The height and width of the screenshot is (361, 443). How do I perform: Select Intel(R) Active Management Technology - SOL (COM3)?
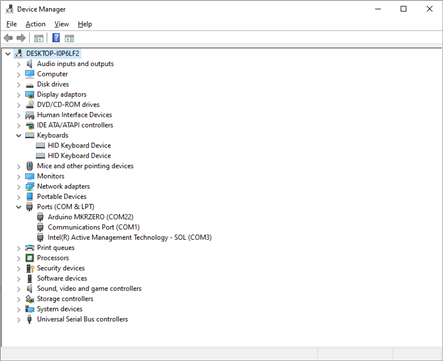tap(130, 237)
